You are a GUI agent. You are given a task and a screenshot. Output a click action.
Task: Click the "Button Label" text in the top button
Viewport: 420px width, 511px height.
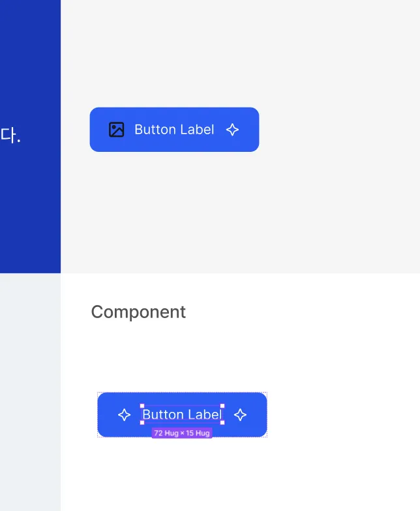[x=174, y=130]
